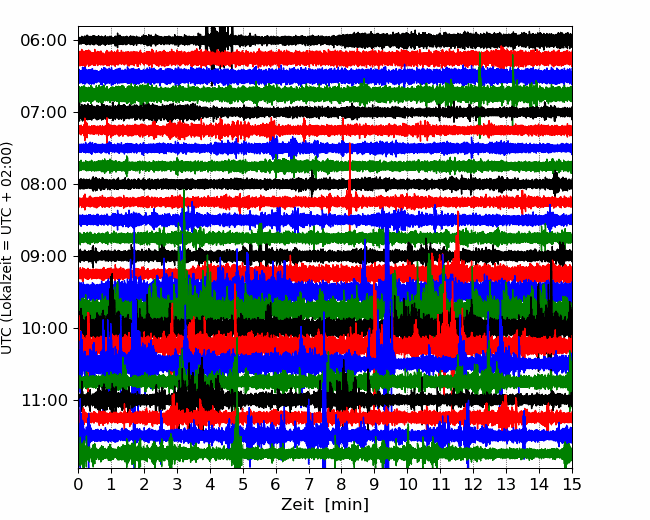This screenshot has width=650, height=520.
Task: Click the x-axis tick label 5
Action: point(243,484)
